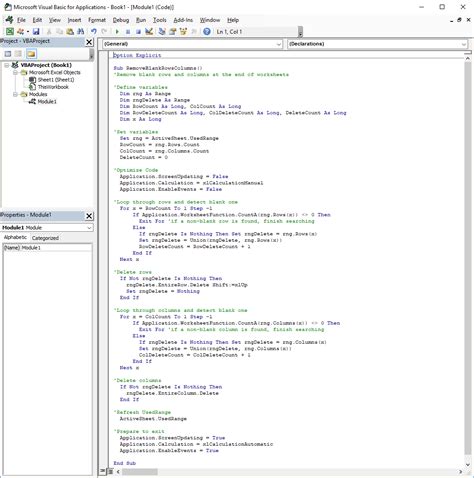Click the 'Option Explicit' code line
The height and width of the screenshot is (478, 474).
tap(137, 55)
